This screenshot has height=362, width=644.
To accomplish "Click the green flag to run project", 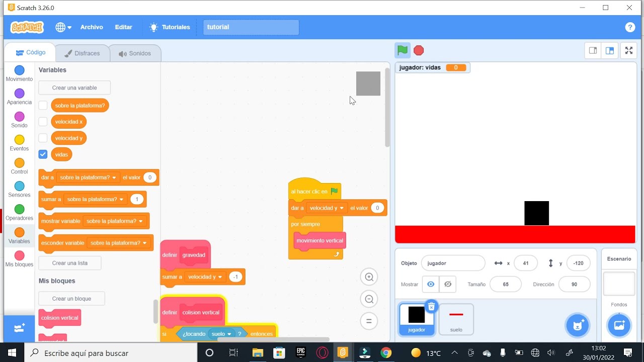I will tap(403, 50).
